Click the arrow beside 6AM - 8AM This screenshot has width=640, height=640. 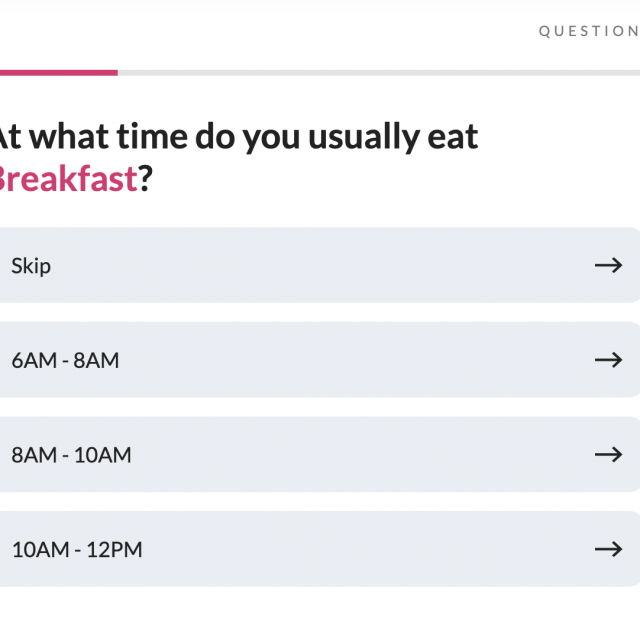(x=608, y=360)
